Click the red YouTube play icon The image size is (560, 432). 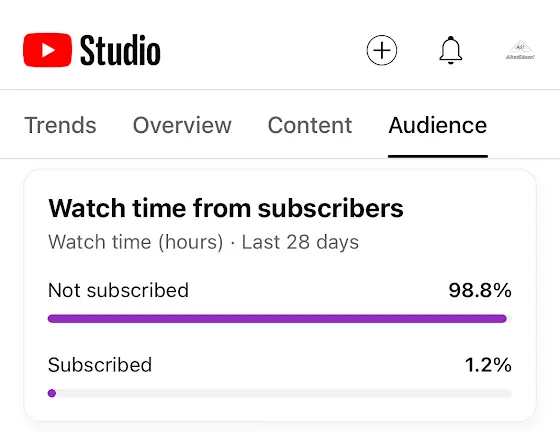pyautogui.click(x=47, y=50)
